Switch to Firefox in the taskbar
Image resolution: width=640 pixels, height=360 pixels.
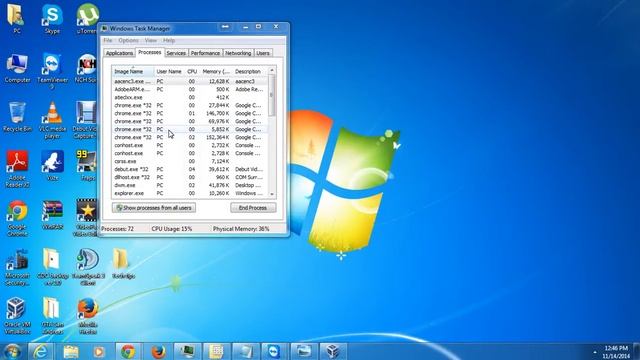pos(158,351)
